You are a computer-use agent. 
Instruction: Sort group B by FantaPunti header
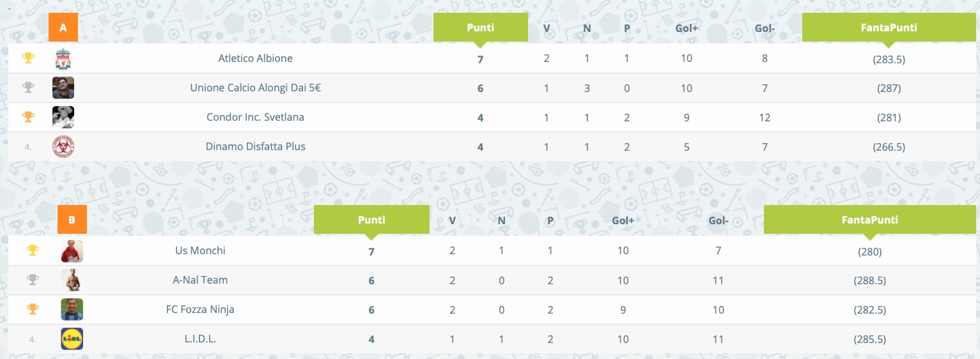click(x=869, y=220)
